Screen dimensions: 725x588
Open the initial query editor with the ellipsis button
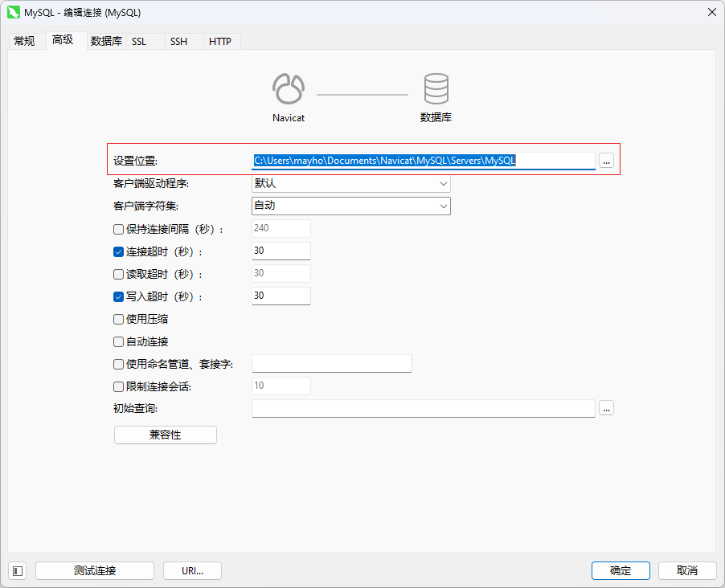pos(606,408)
